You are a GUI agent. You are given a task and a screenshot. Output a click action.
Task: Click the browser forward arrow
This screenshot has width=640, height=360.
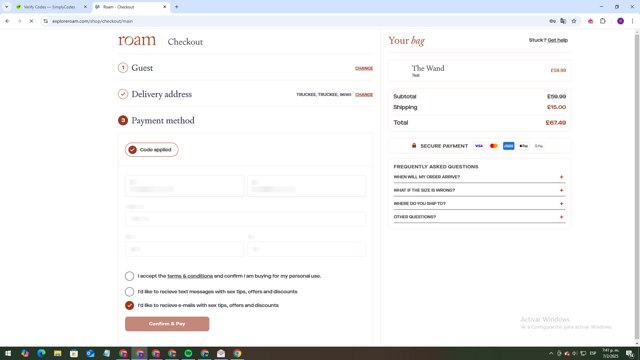19,21
